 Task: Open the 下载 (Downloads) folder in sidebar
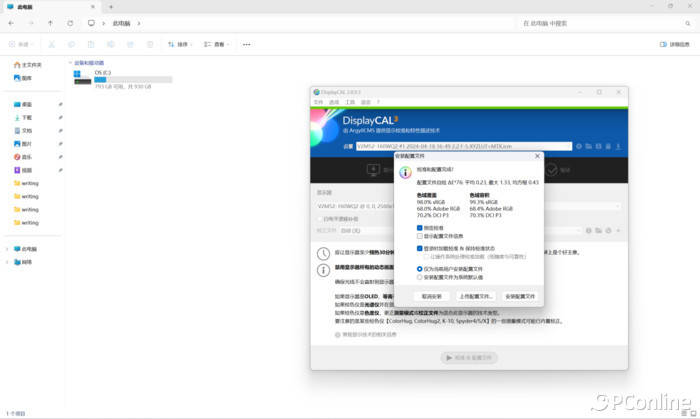pyautogui.click(x=27, y=117)
